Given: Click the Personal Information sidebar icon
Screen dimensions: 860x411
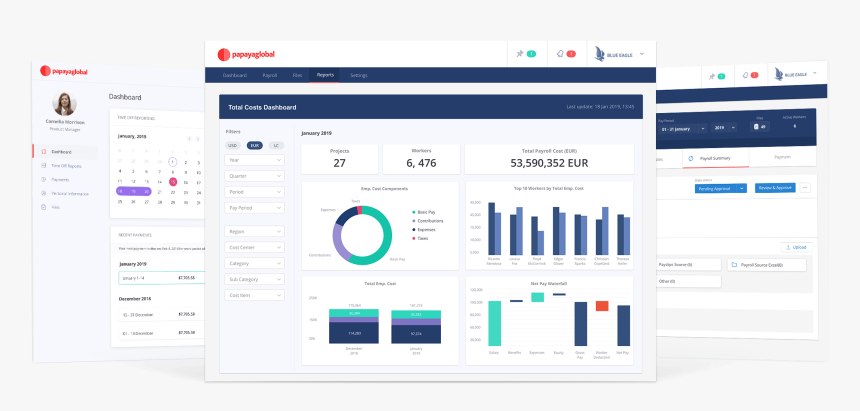Looking at the screenshot, I should click(42, 193).
